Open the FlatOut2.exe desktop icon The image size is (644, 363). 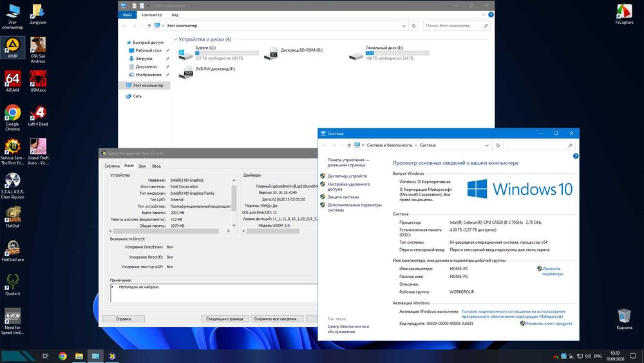tap(13, 251)
